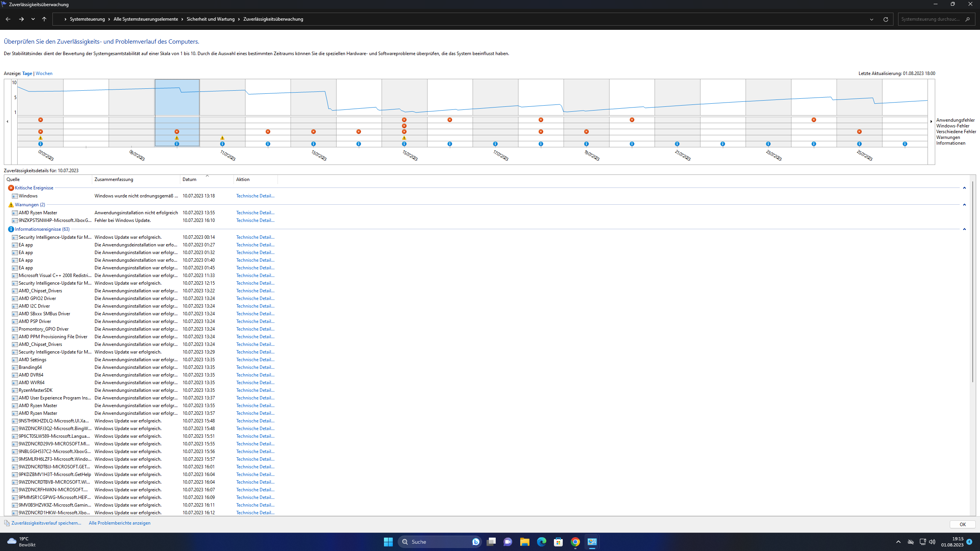
Task: Click warning icon on 11.07.2023 column
Action: coord(222,138)
